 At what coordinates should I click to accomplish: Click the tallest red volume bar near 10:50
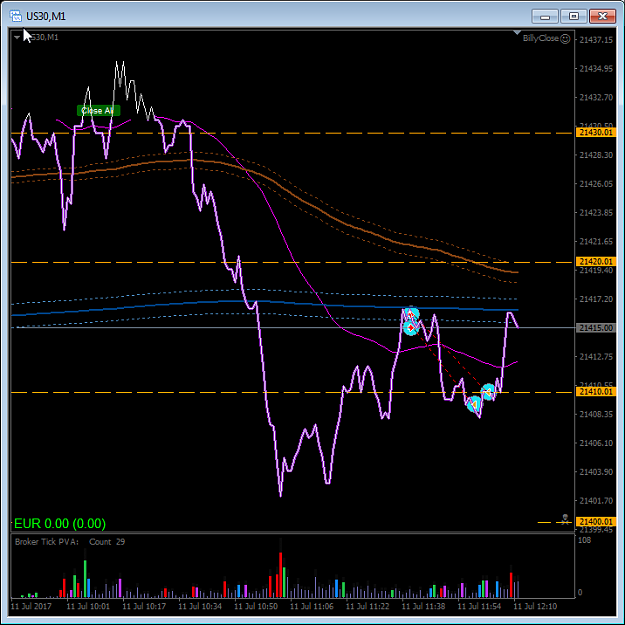(x=281, y=574)
